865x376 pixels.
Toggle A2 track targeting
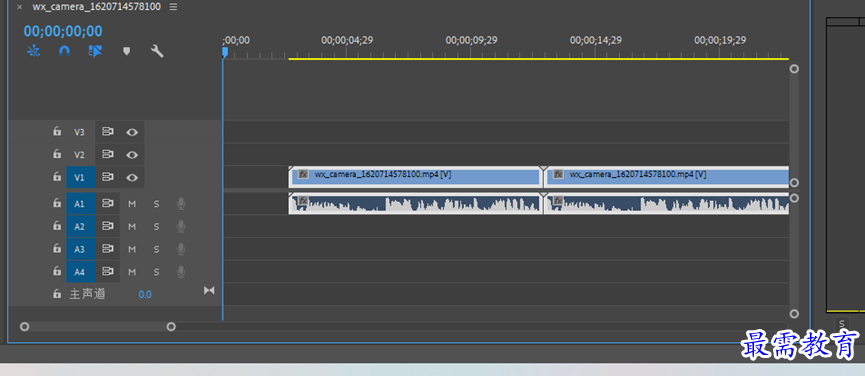coord(80,226)
